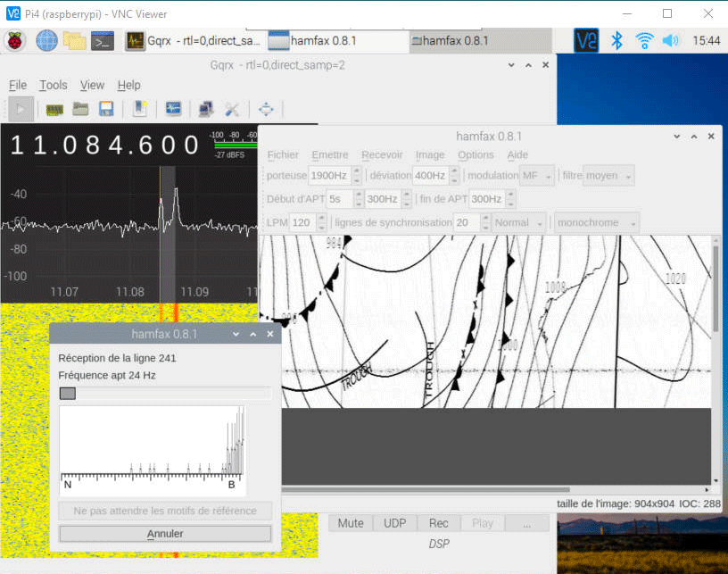Open Gqrx Help menu
Screen dimensions: 728x574
[128, 85]
